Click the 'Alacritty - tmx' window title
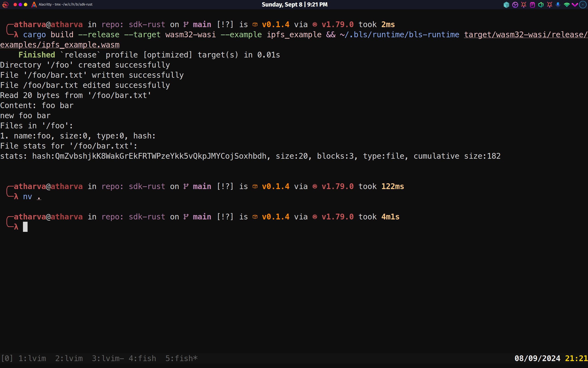The width and height of the screenshot is (588, 368). point(65,4)
